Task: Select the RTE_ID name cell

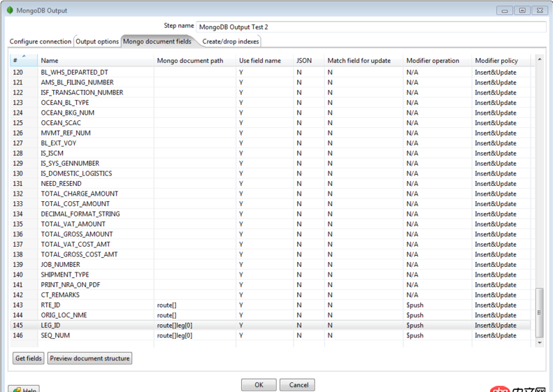Action: tap(95, 305)
